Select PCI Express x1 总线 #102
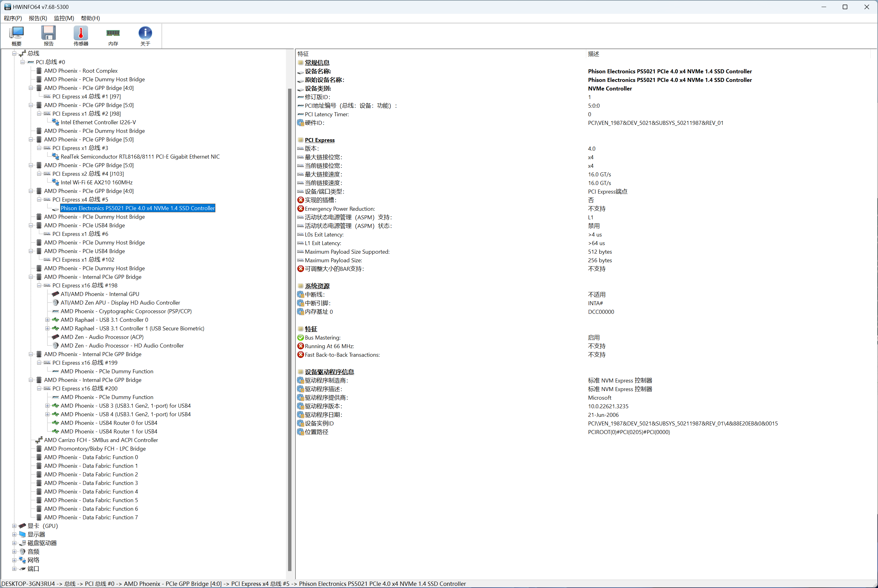878x588 pixels. coord(83,260)
